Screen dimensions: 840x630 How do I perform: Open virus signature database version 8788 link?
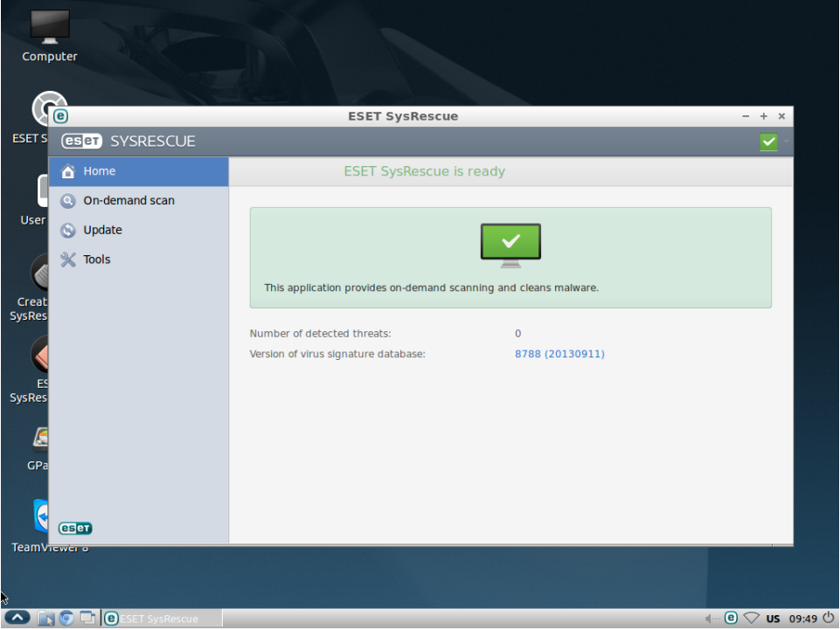(x=559, y=354)
